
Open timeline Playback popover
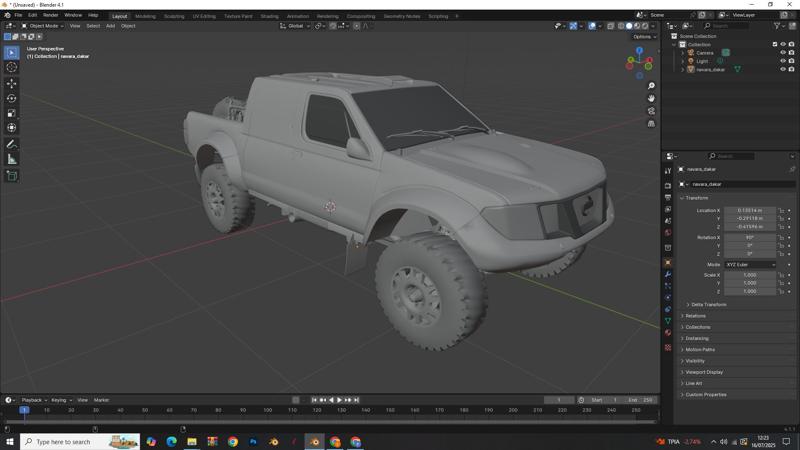[x=34, y=400]
